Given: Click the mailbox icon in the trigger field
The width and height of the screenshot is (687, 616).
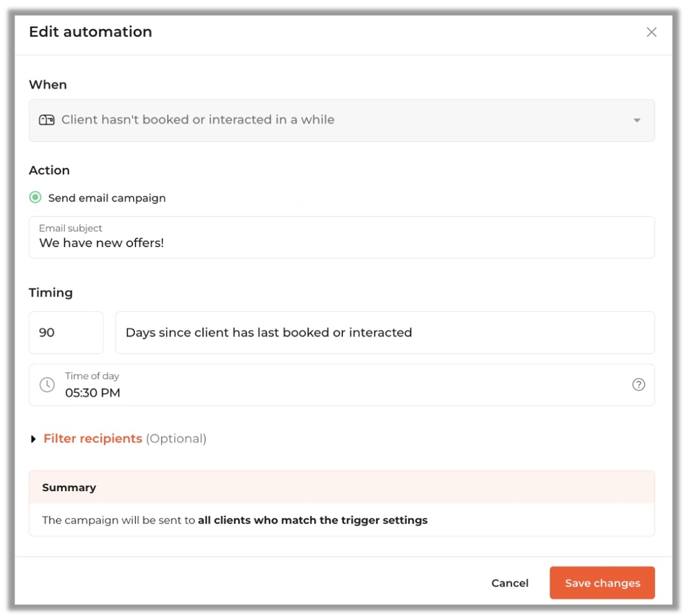Looking at the screenshot, I should [x=47, y=120].
